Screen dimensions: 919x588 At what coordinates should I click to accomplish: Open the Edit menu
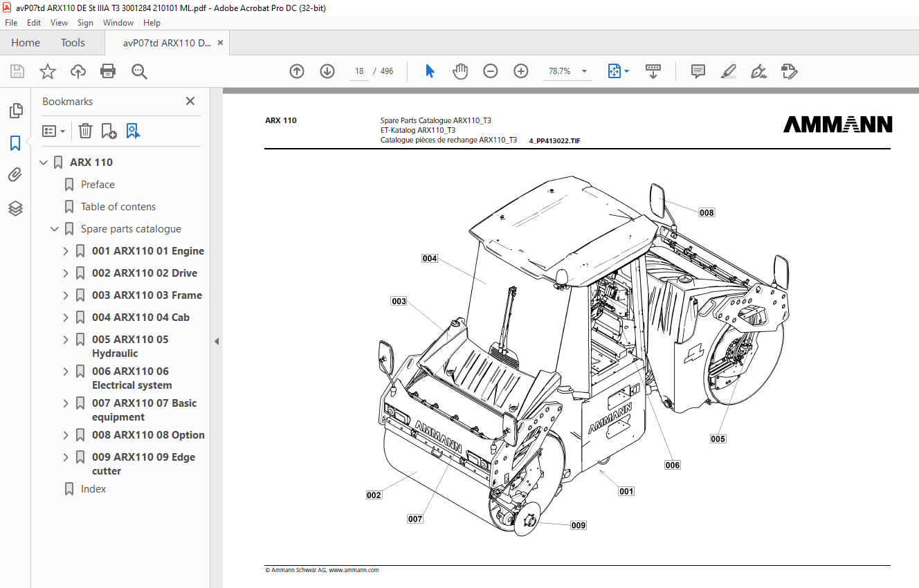click(34, 23)
